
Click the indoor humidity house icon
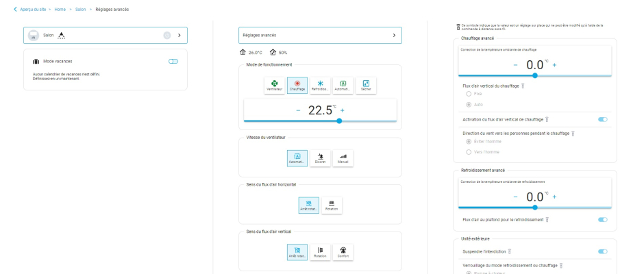click(273, 52)
